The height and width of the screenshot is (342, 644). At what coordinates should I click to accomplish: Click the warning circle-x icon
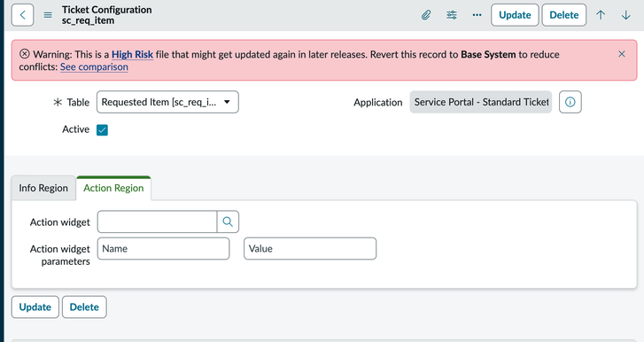(25, 54)
